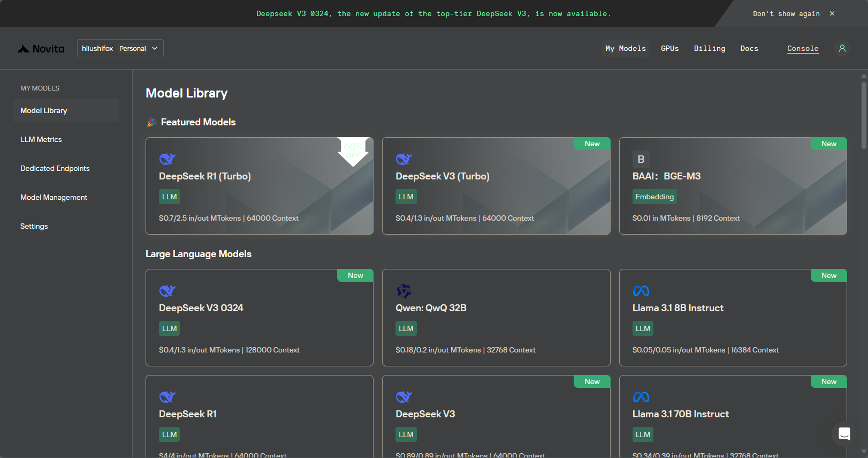Image resolution: width=868 pixels, height=458 pixels.
Task: Click the Qwen QwQ 32B logo icon
Action: pyautogui.click(x=404, y=291)
